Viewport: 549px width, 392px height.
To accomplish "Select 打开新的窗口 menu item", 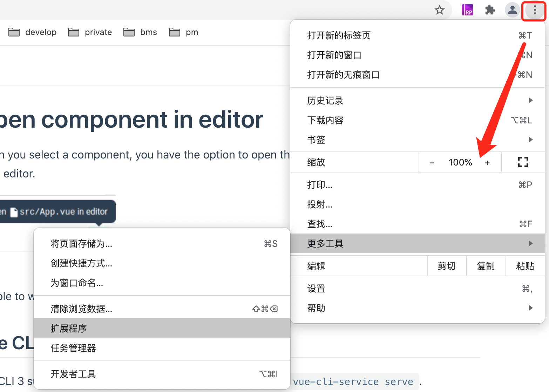I will click(x=418, y=55).
